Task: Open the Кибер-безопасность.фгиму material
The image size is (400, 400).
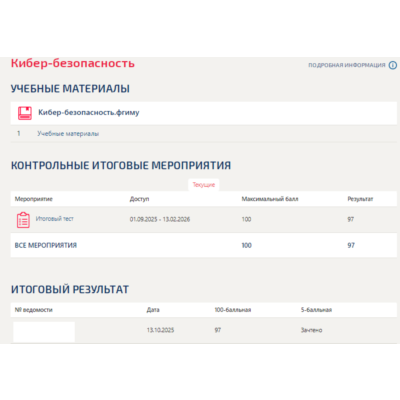Action: [x=89, y=112]
